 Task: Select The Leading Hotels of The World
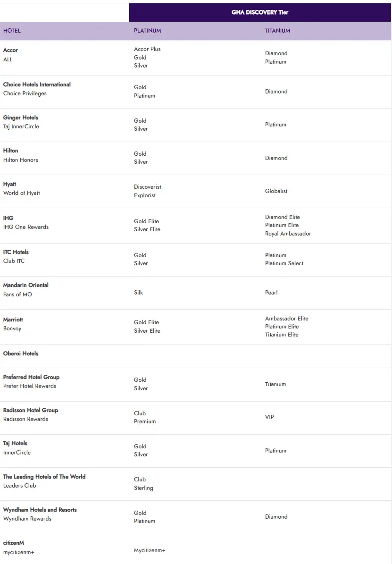[x=44, y=477]
